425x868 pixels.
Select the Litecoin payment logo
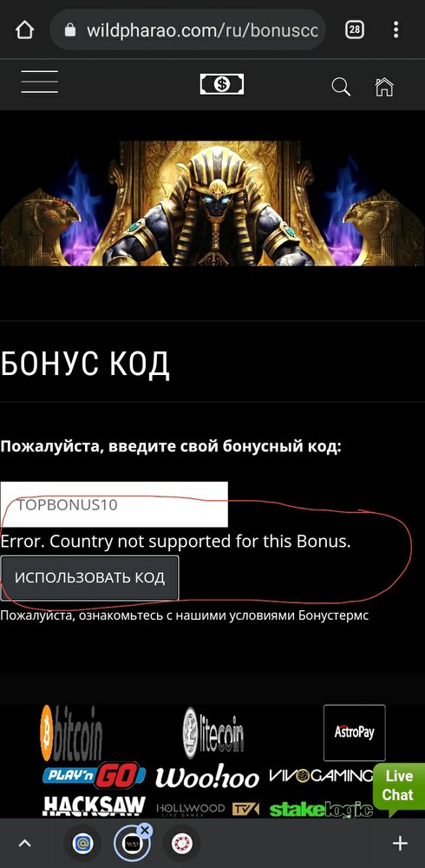[213, 733]
